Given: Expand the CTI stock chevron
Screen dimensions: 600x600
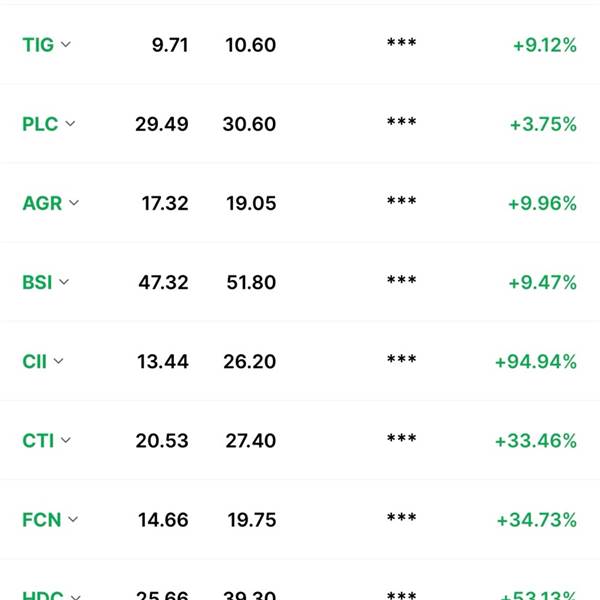Looking at the screenshot, I should [66, 440].
